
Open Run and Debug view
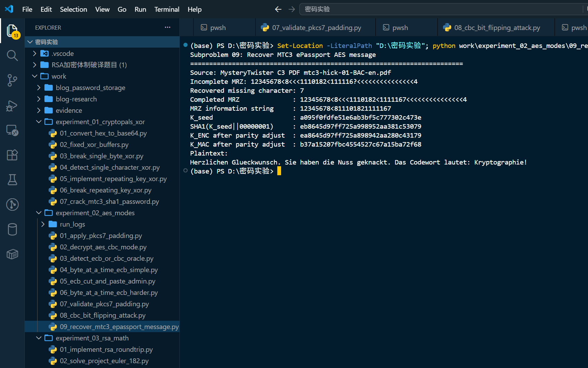tap(12, 105)
